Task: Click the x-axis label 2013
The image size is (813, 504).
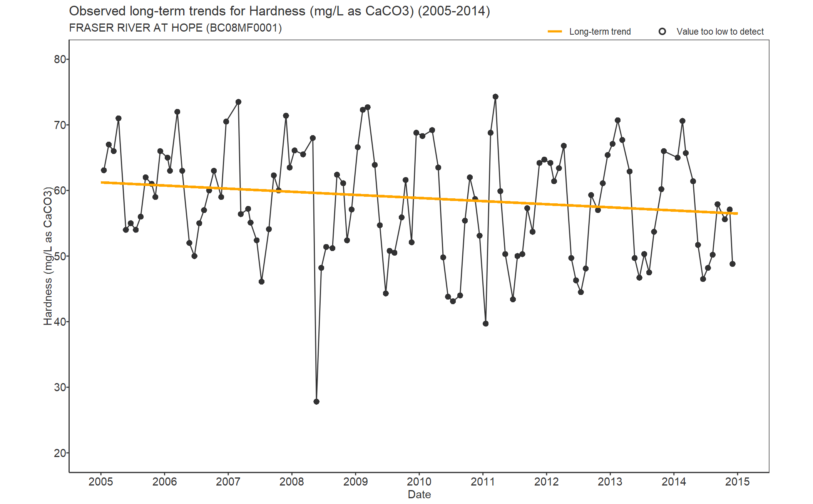Action: coord(610,482)
